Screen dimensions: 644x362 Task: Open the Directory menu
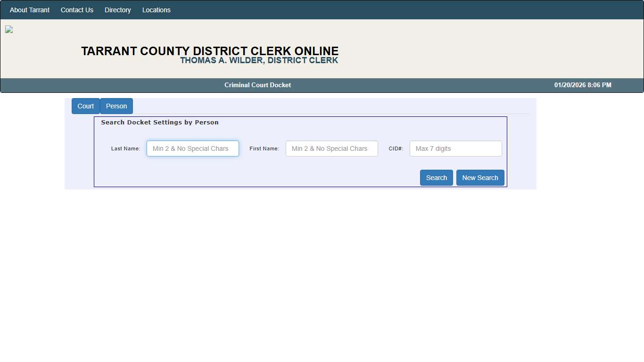pyautogui.click(x=117, y=9)
